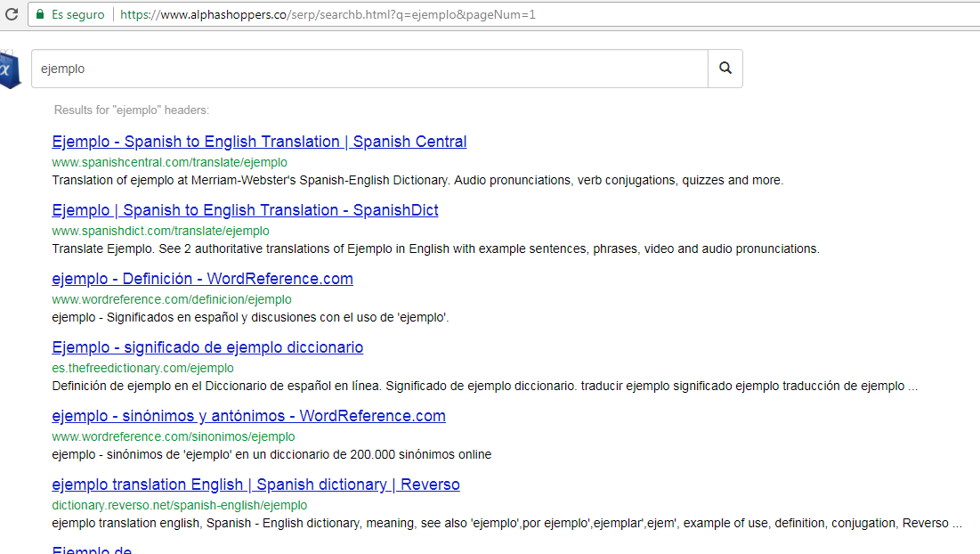Viewport: 980px width, 554px height.
Task: Click the green secure padlock icon
Action: point(40,14)
